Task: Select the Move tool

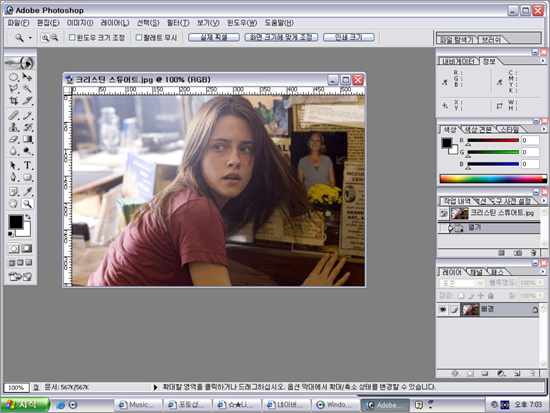Action: tap(27, 77)
